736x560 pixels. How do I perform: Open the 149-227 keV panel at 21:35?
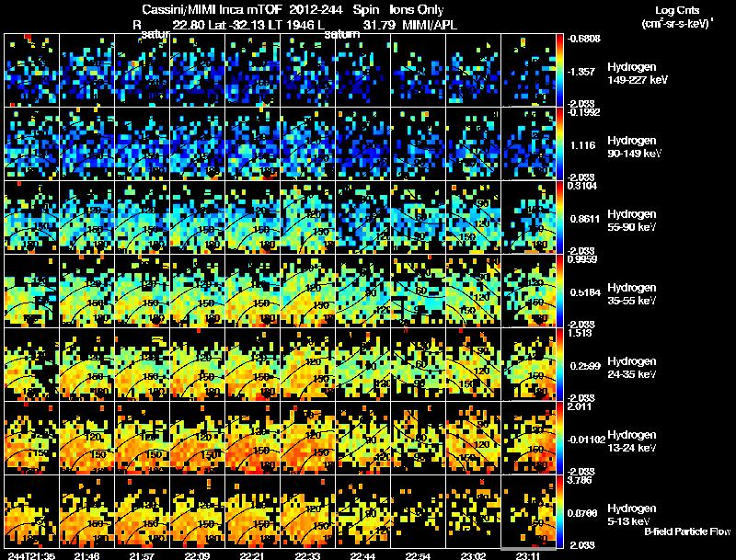click(x=31, y=70)
